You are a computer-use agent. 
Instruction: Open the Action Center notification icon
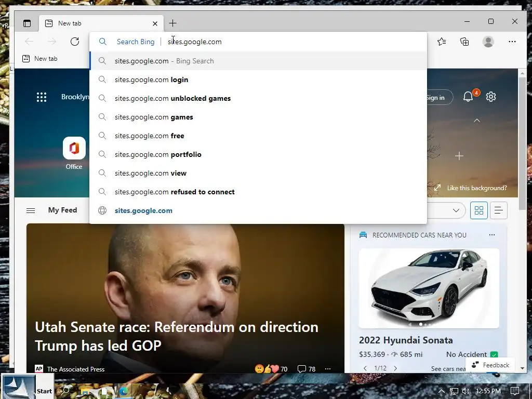pyautogui.click(x=515, y=391)
